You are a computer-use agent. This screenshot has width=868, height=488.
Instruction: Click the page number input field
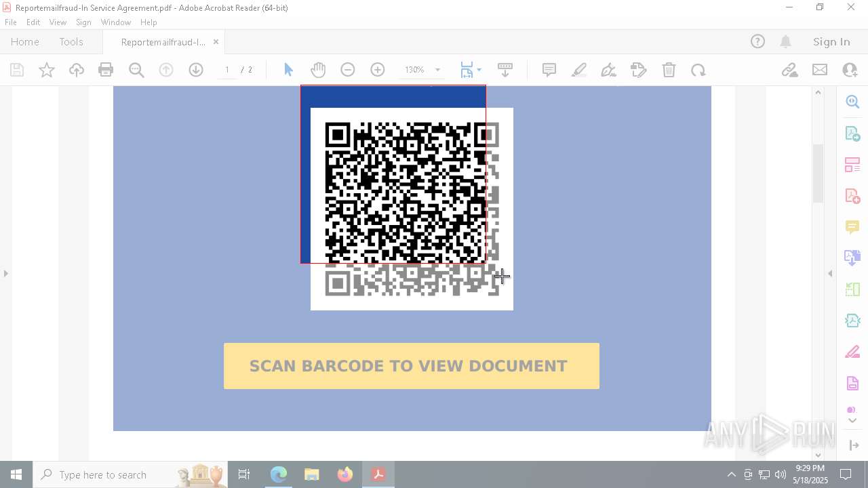[x=227, y=70]
